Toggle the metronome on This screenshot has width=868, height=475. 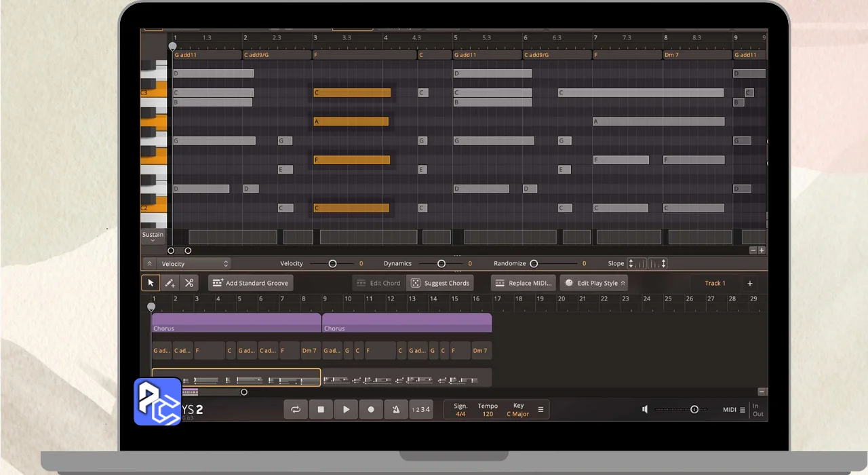395,410
